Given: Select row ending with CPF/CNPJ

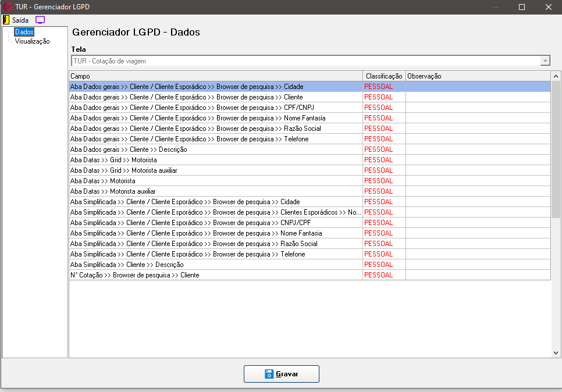Looking at the screenshot, I should click(x=310, y=108).
